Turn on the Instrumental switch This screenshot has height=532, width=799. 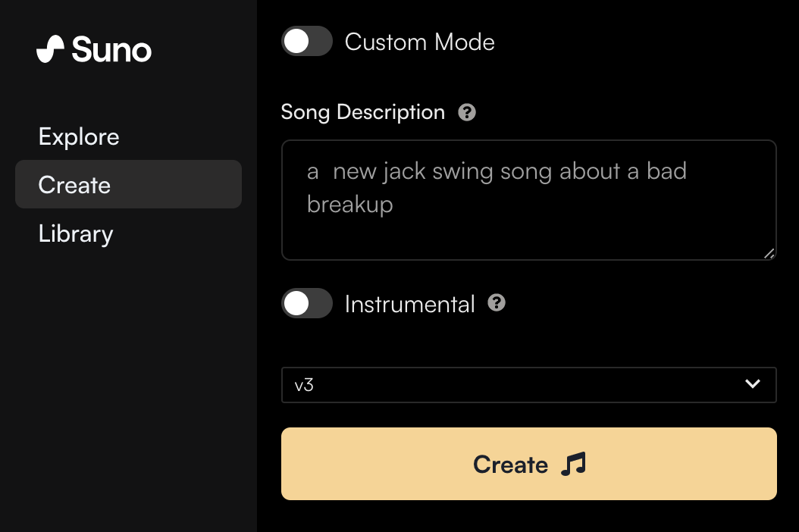[x=307, y=304]
